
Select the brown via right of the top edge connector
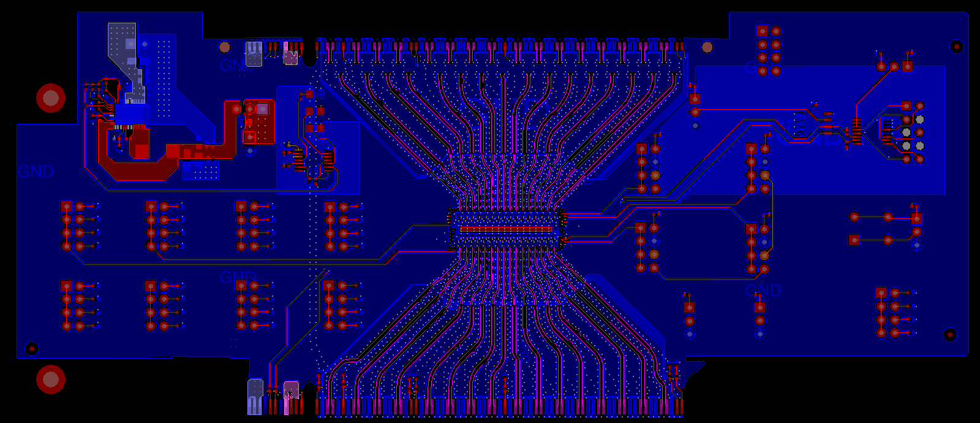click(707, 47)
